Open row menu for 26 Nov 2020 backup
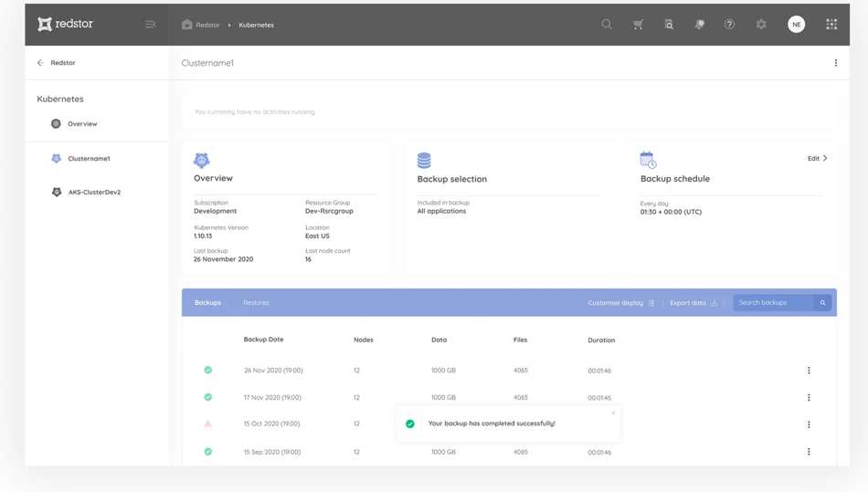868x492 pixels. point(809,371)
